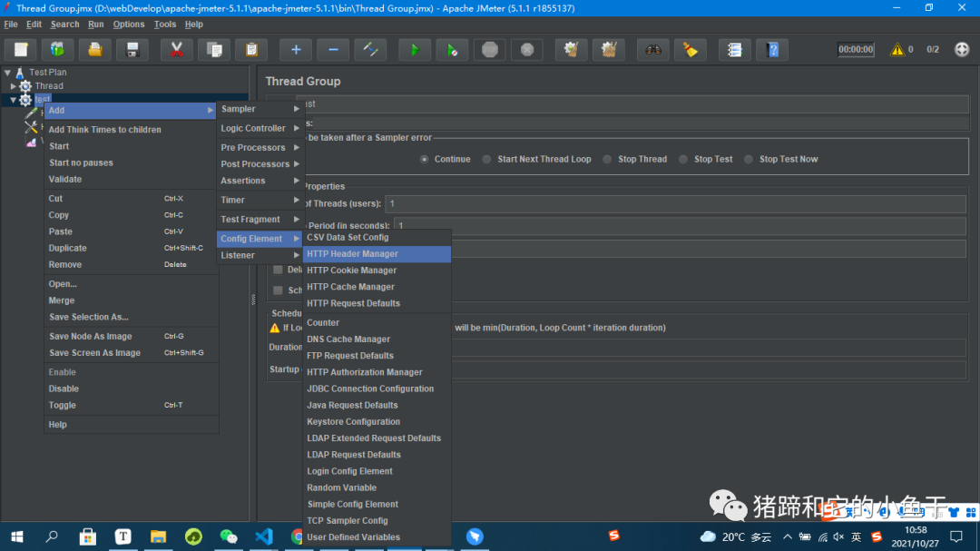Open the Test Fragment submenu
Screen dimensions: 980x551
pos(260,220)
